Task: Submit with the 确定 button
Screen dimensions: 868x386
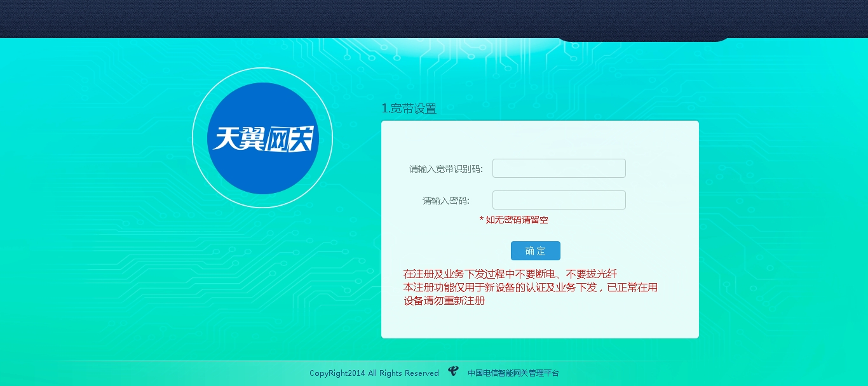Action: [536, 251]
